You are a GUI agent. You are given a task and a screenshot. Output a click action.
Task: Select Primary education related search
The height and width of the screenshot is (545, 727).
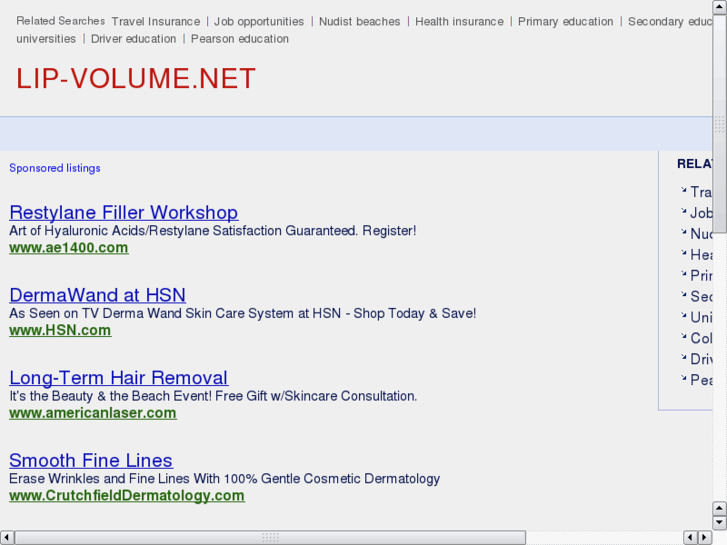[565, 21]
